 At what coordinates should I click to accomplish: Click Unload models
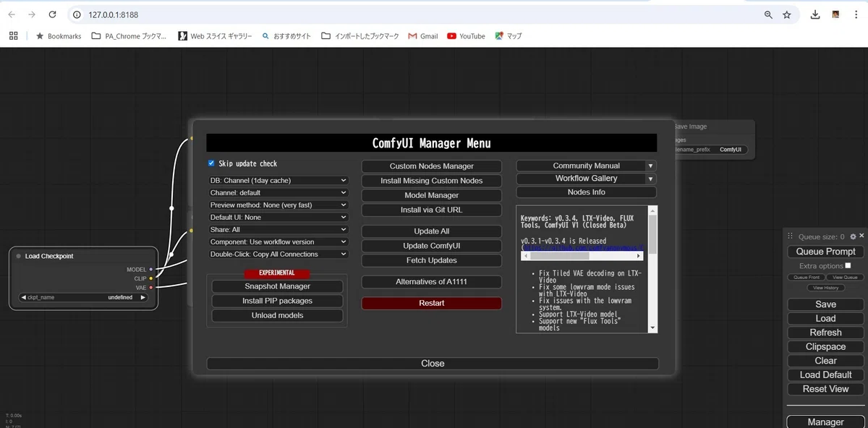pos(277,315)
